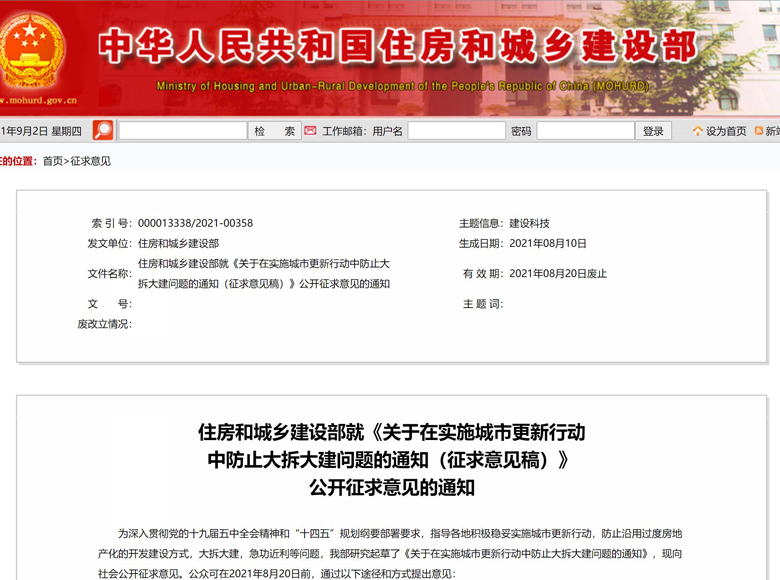The height and width of the screenshot is (580, 780).
Task: Click the bold article headline
Action: [x=391, y=460]
